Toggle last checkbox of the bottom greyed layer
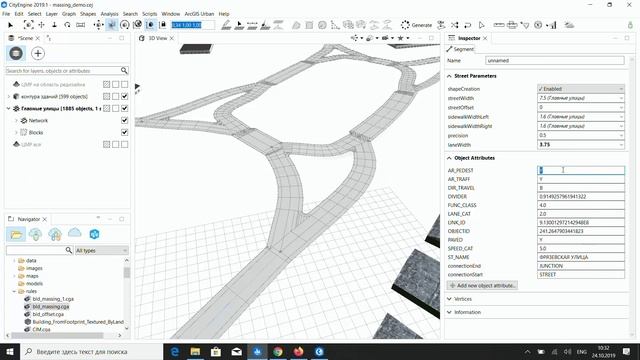 click(x=124, y=144)
